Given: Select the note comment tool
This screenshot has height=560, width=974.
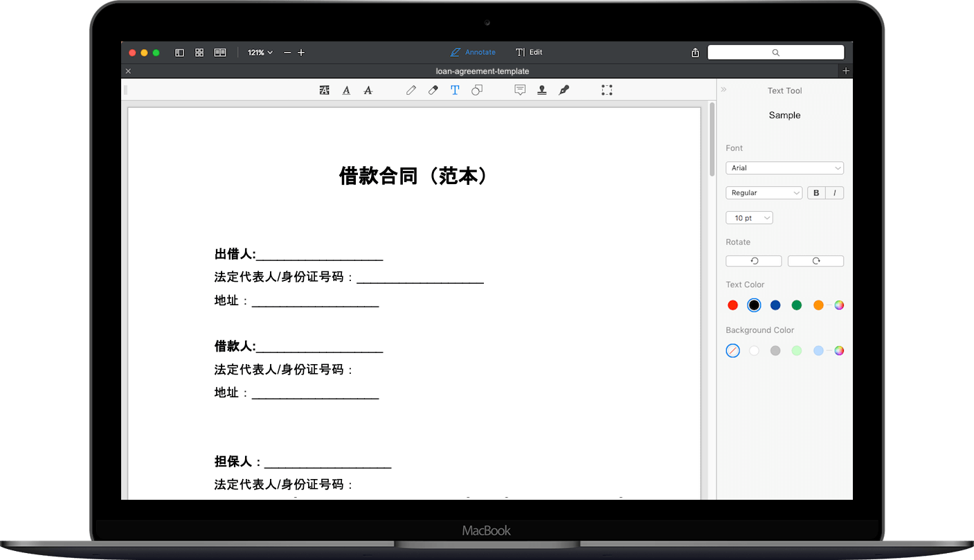Looking at the screenshot, I should [x=520, y=90].
